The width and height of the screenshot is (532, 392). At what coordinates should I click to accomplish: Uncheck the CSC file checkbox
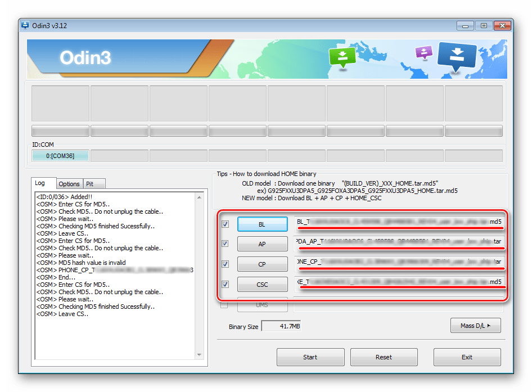click(x=225, y=285)
